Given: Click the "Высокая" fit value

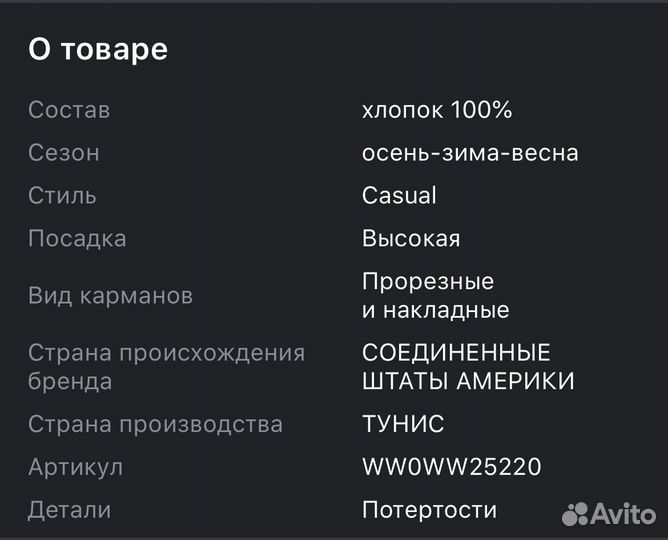Looking at the screenshot, I should [411, 239].
